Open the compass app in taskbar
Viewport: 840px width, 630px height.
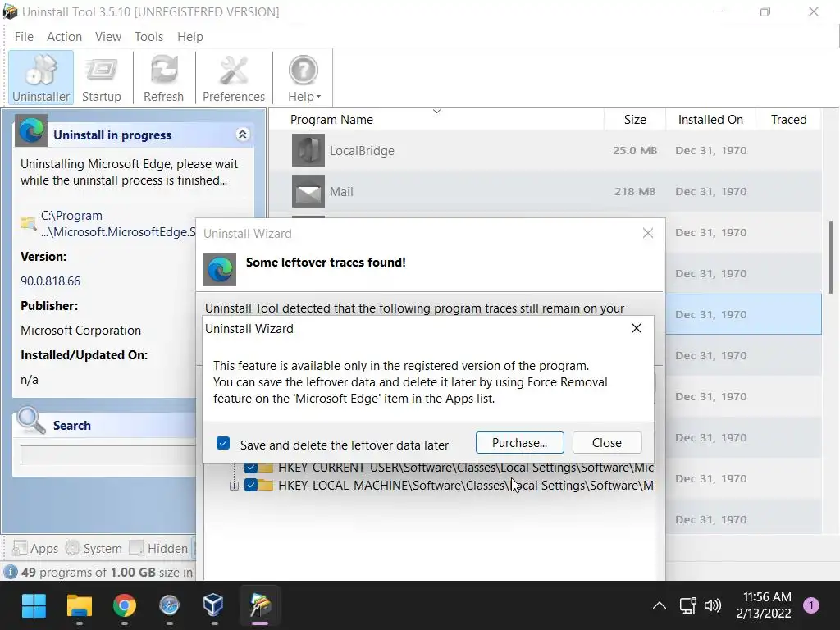[x=169, y=605]
